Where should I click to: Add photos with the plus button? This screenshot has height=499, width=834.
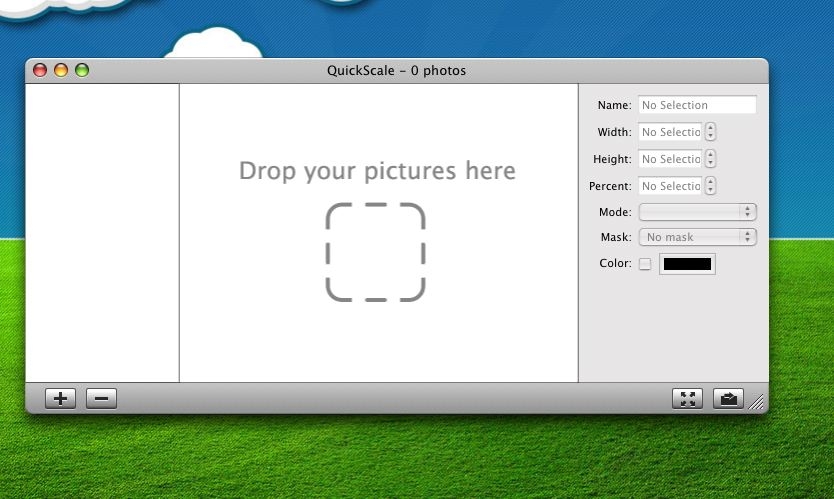(x=60, y=398)
